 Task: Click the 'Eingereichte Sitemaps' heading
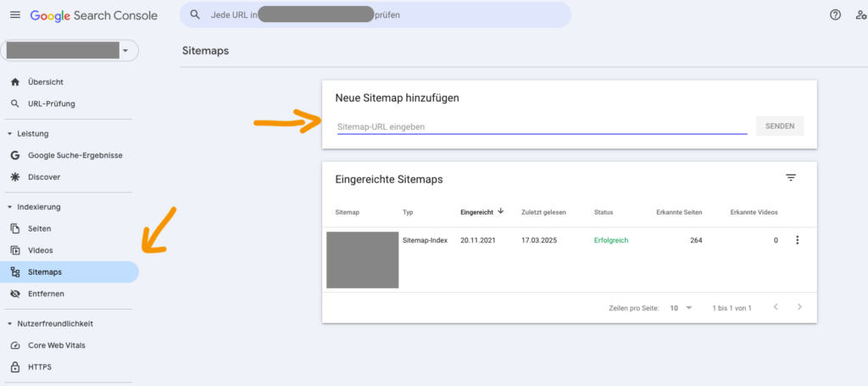click(x=389, y=180)
